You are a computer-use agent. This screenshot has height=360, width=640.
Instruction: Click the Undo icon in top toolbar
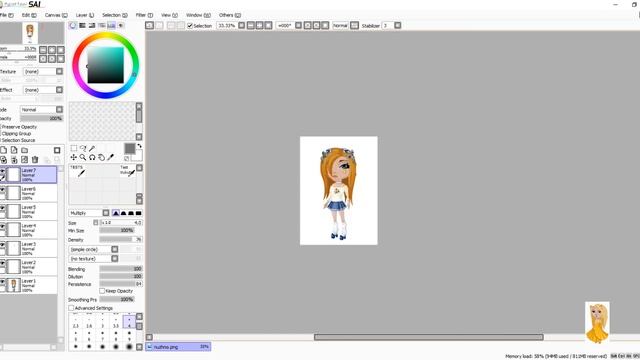(x=150, y=25)
